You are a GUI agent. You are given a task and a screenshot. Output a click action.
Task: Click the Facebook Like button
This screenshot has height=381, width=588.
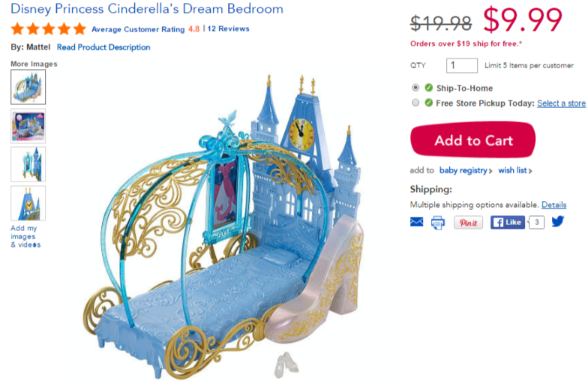click(x=507, y=222)
